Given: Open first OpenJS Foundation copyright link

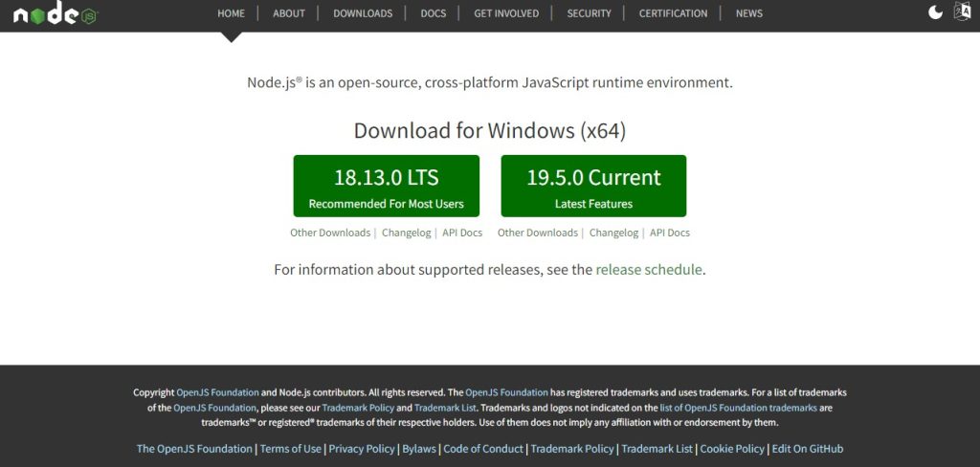Looking at the screenshot, I should point(217,392).
